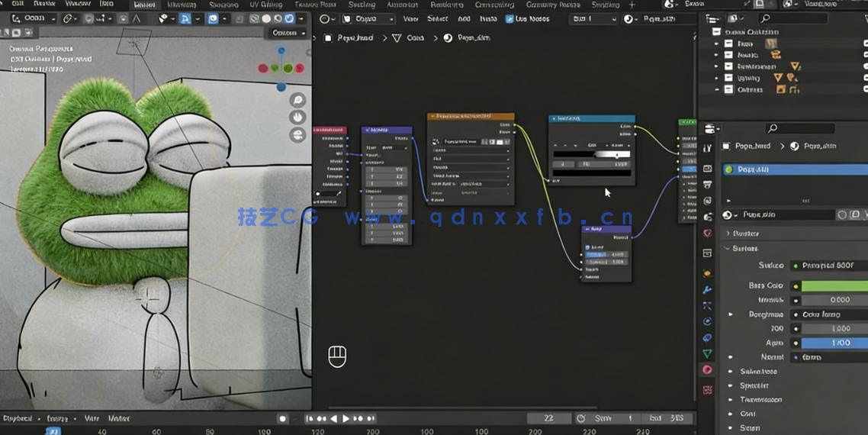The width and height of the screenshot is (868, 435).
Task: Collapse the Surface panel
Action: pyautogui.click(x=728, y=249)
